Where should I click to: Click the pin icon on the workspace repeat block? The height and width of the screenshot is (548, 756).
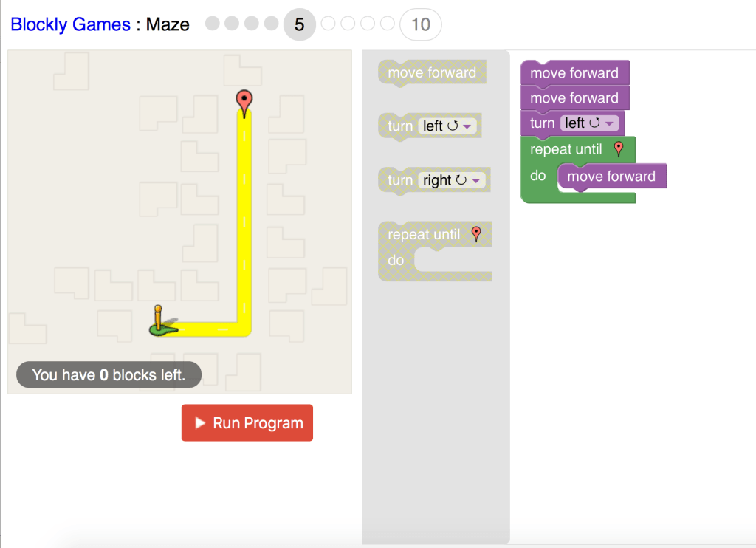[x=619, y=149]
